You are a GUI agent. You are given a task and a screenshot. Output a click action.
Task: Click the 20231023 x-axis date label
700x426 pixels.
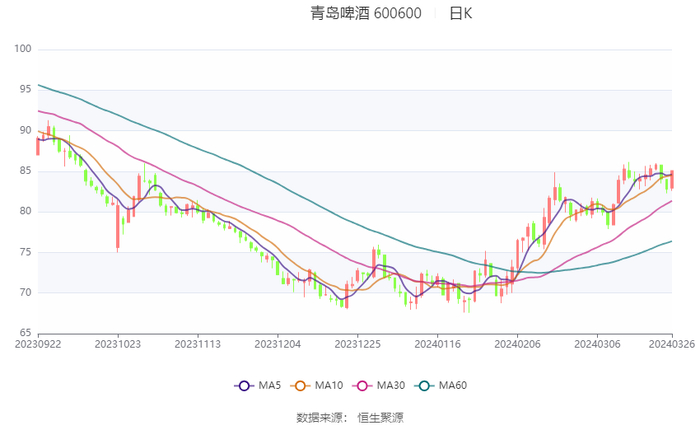point(118,344)
